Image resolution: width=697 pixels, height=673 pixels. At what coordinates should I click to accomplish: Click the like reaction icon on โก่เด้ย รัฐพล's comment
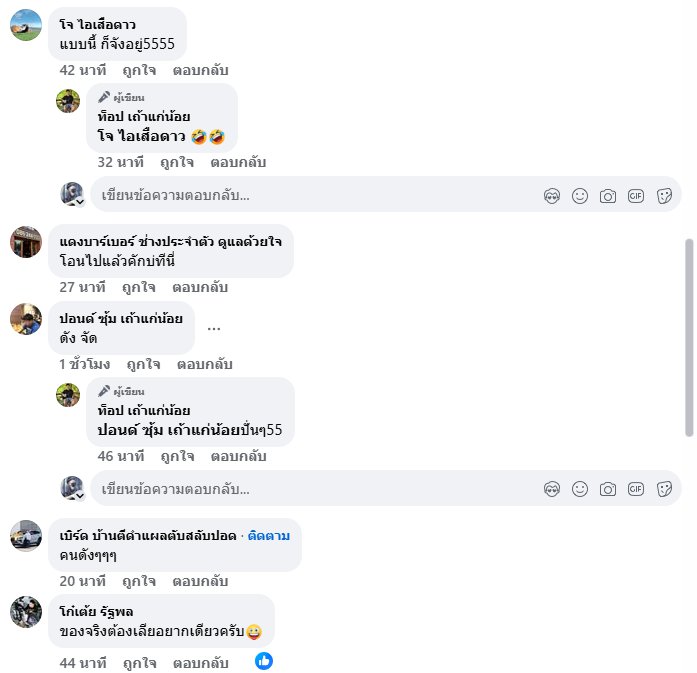tap(264, 660)
